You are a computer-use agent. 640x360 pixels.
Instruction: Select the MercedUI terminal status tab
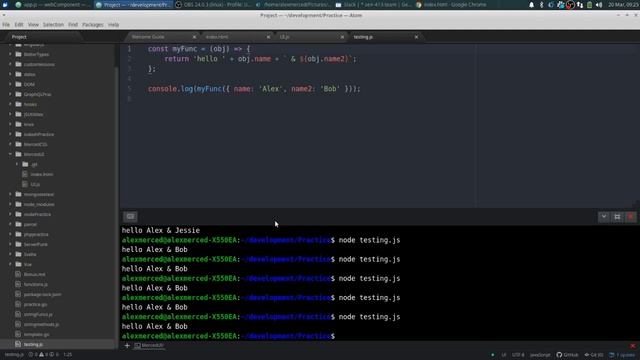tap(149, 345)
